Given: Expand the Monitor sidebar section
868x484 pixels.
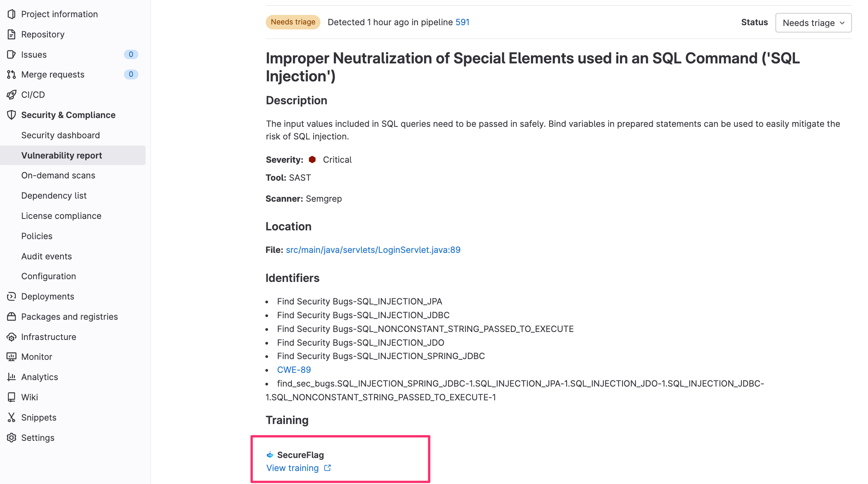Looking at the screenshot, I should click(73, 357).
